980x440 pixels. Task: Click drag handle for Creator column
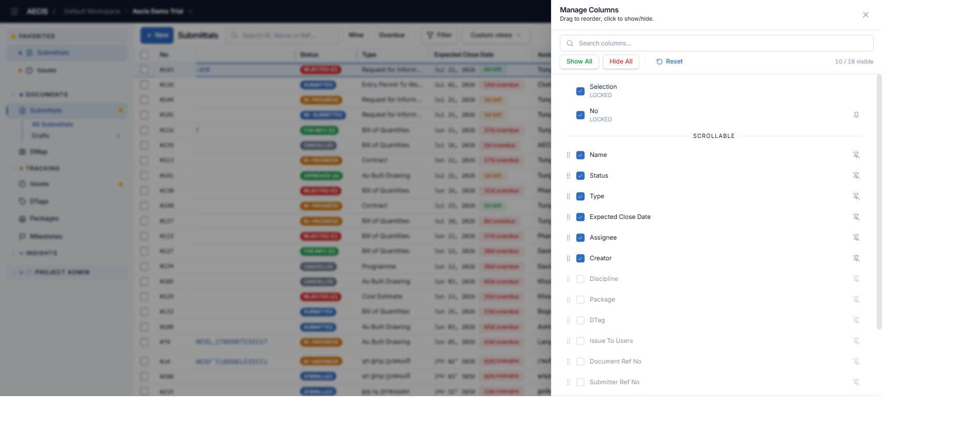(568, 258)
